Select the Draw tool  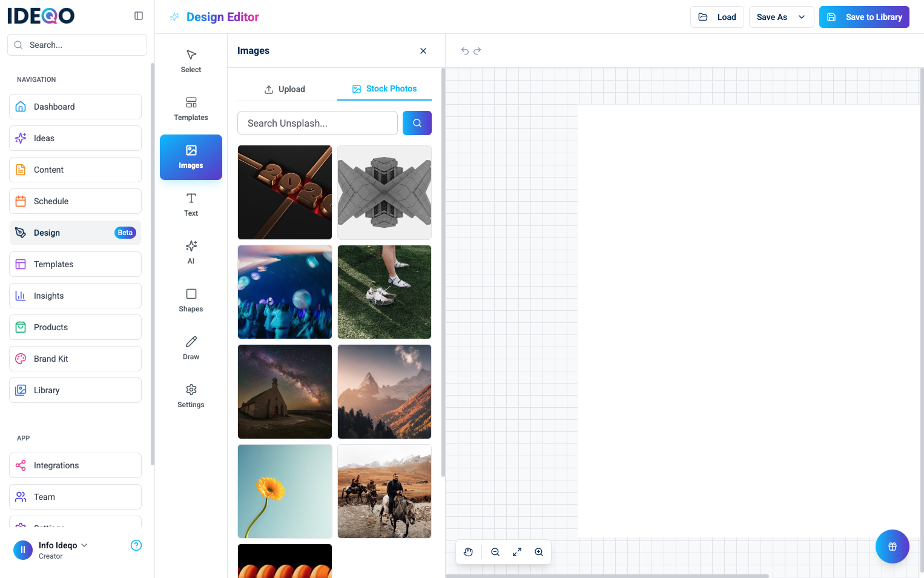point(191,347)
